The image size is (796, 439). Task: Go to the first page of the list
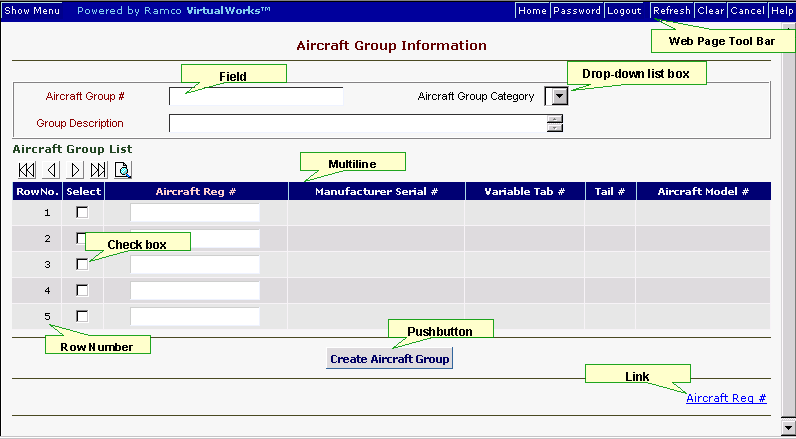(x=26, y=170)
